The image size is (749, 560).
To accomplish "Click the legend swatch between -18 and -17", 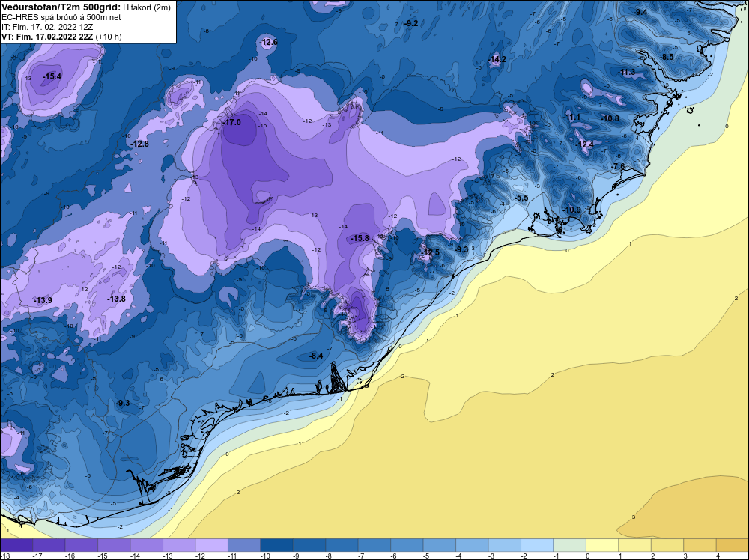I will point(16,545).
